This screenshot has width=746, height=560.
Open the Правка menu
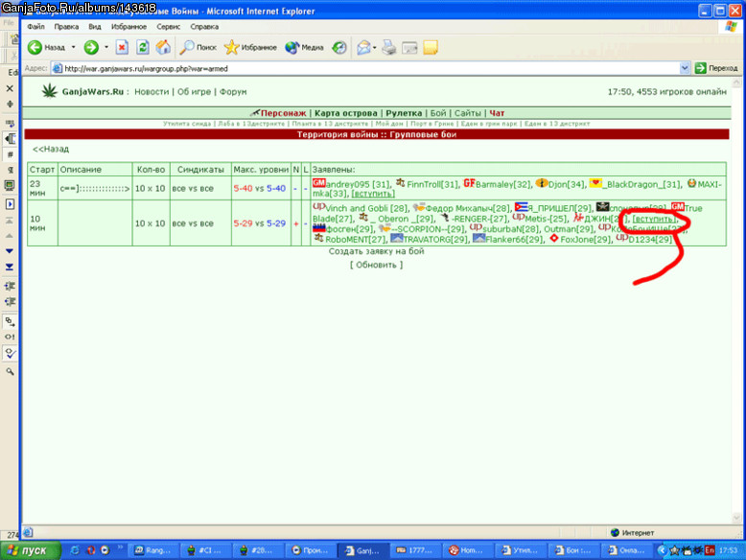(66, 27)
